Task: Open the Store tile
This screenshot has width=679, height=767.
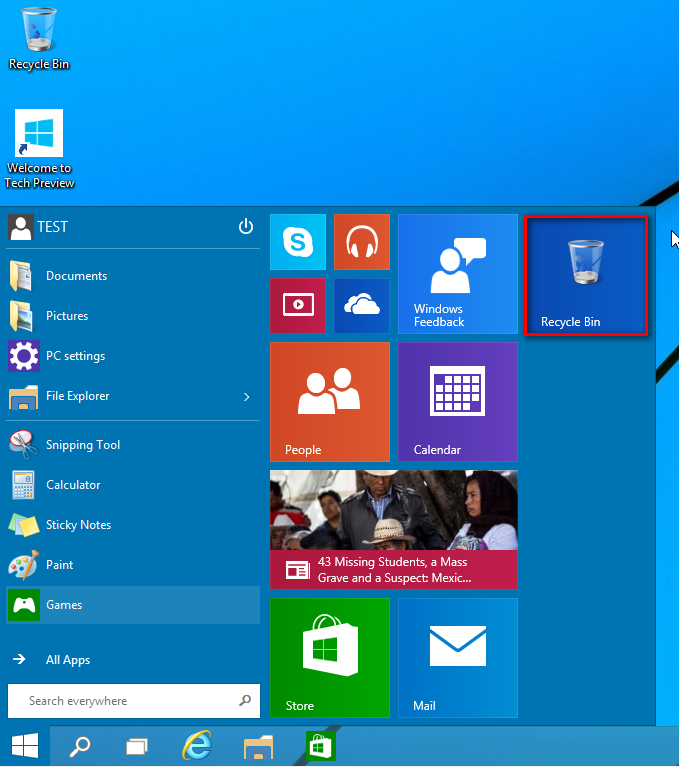Action: [330, 658]
